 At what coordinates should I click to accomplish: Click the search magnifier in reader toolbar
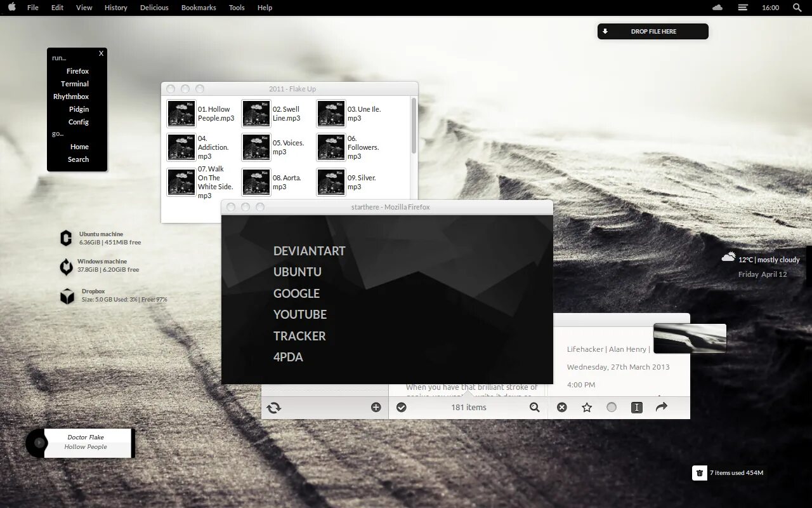coord(535,408)
